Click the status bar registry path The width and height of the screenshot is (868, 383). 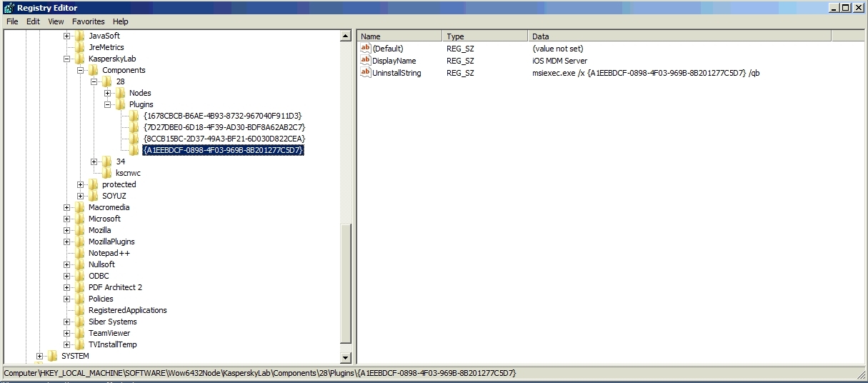[x=259, y=373]
